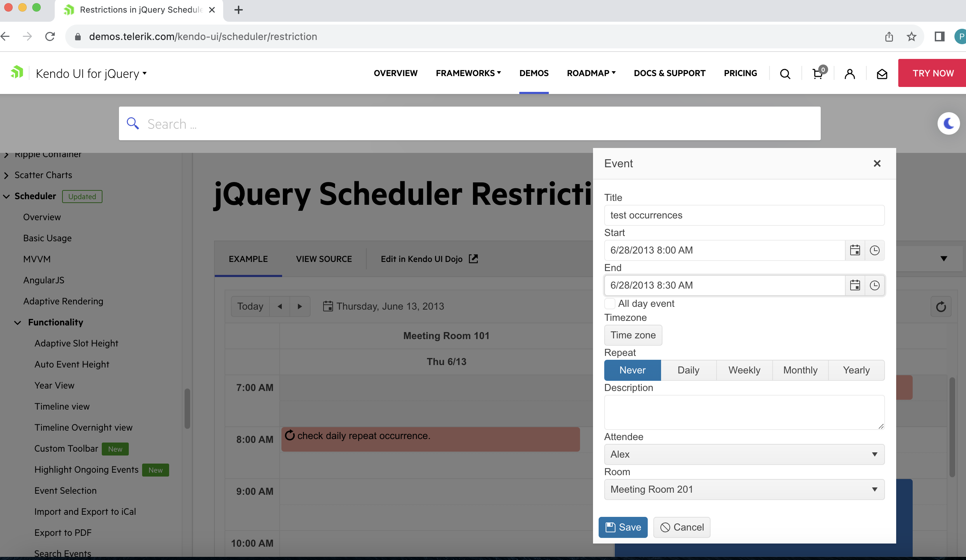Click the scheduler refresh icon
966x560 pixels.
pos(941,307)
